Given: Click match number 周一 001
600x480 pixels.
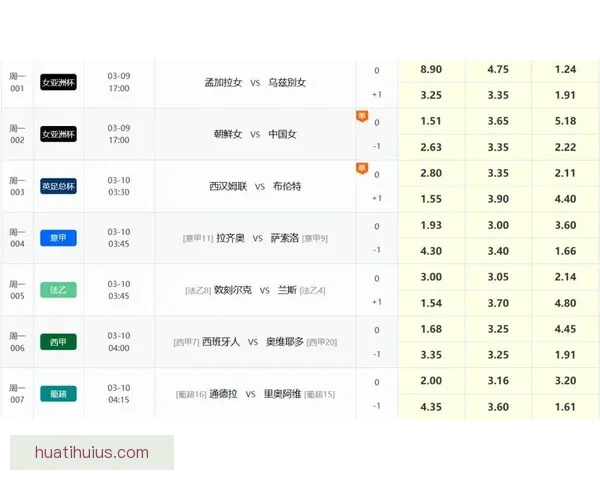Looking at the screenshot, I should point(17,82).
